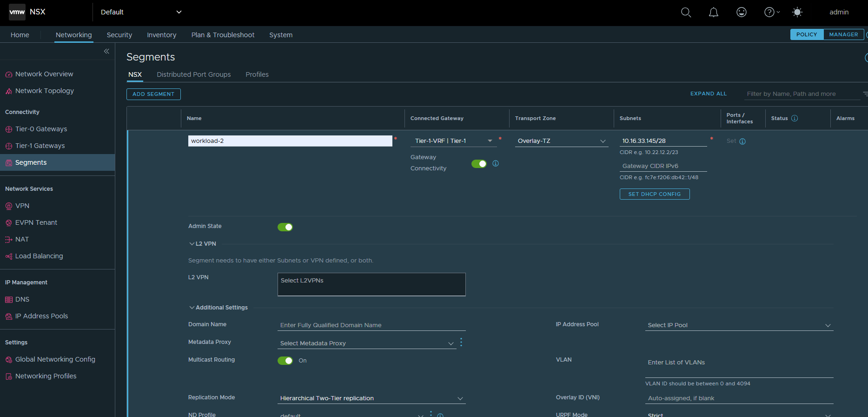
Task: Click the IP Address Pools icon
Action: (x=8, y=316)
